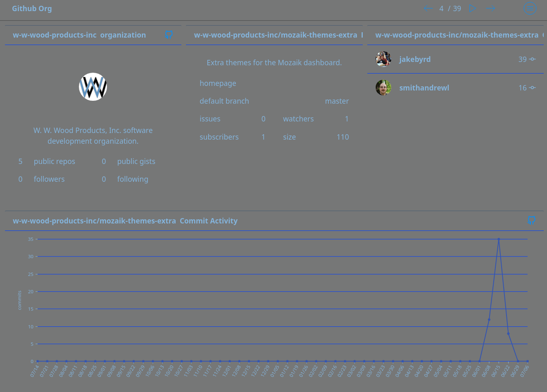The width and height of the screenshot is (547, 392).
Task: Click the 06/08 data point at 12 commits
Action: point(489,319)
